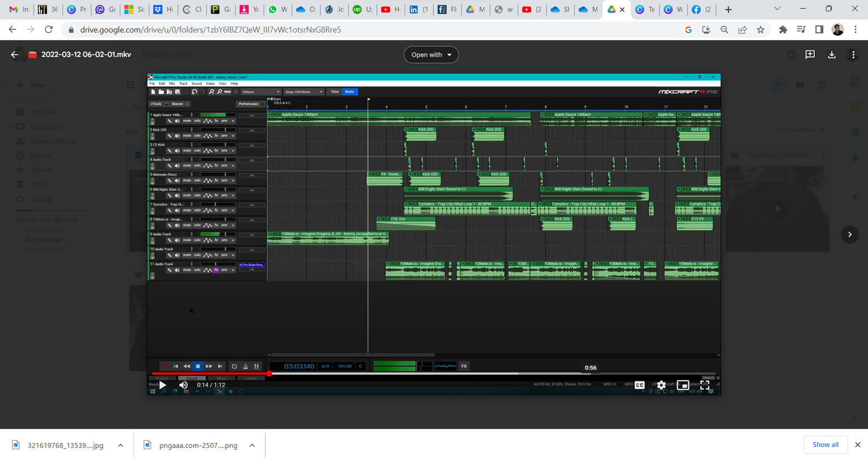Close the downloads bar

pos(857,445)
